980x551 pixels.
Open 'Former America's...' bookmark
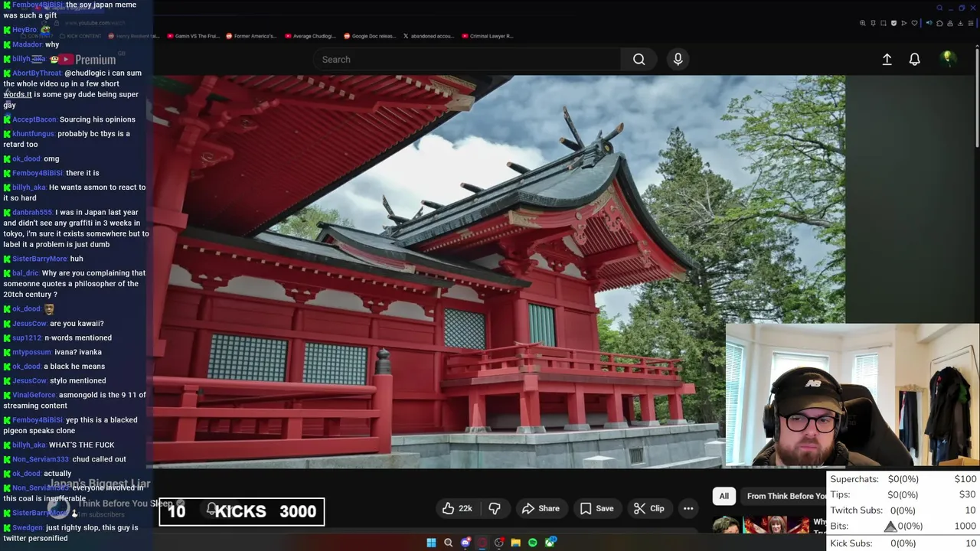250,36
